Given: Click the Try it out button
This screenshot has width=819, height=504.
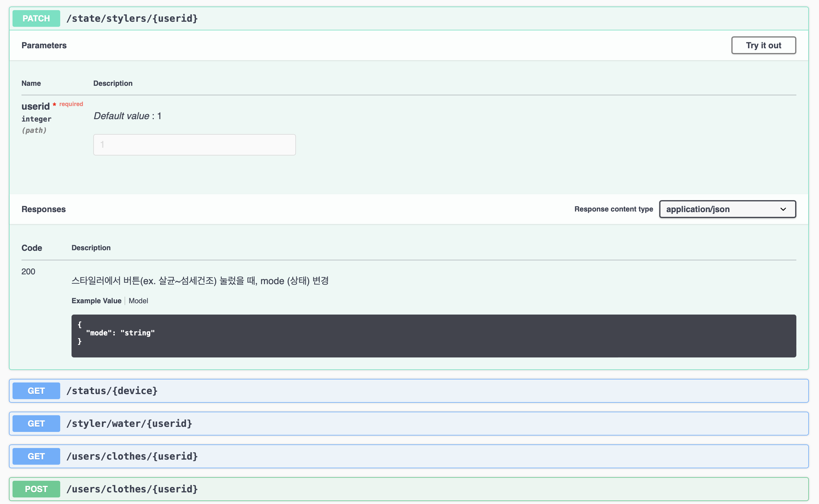Looking at the screenshot, I should point(763,45).
